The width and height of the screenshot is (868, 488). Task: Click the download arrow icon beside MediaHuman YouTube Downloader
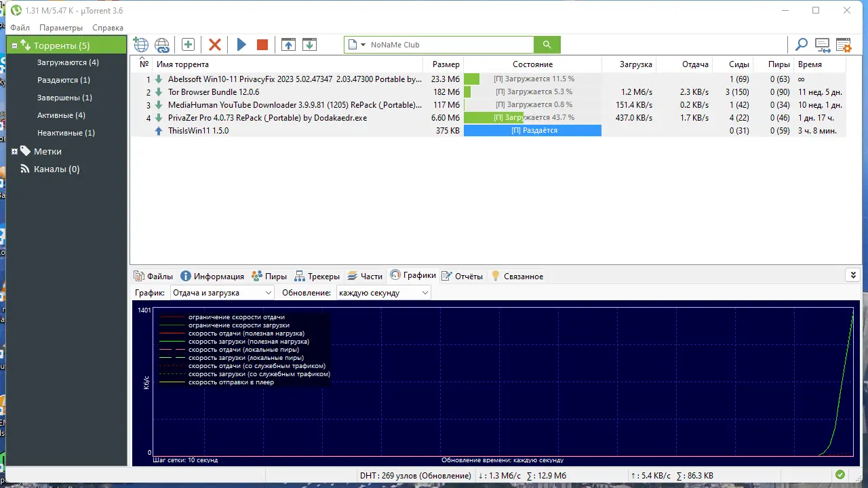[x=159, y=105]
